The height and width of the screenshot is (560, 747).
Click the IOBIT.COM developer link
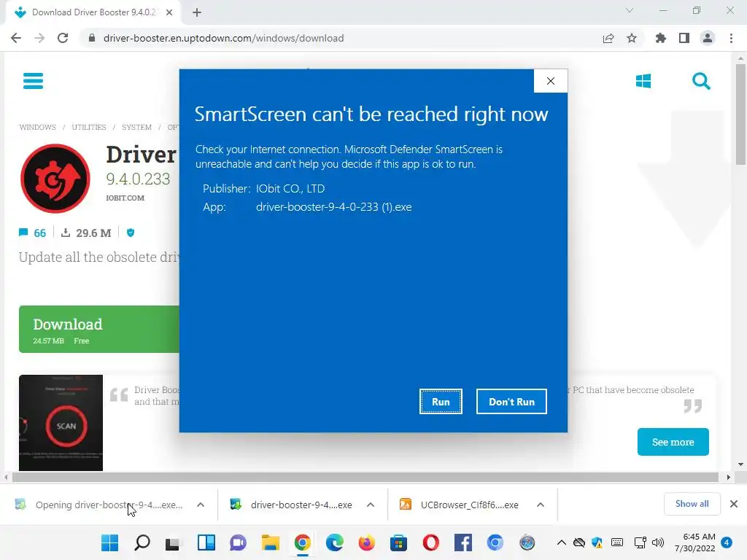125,198
